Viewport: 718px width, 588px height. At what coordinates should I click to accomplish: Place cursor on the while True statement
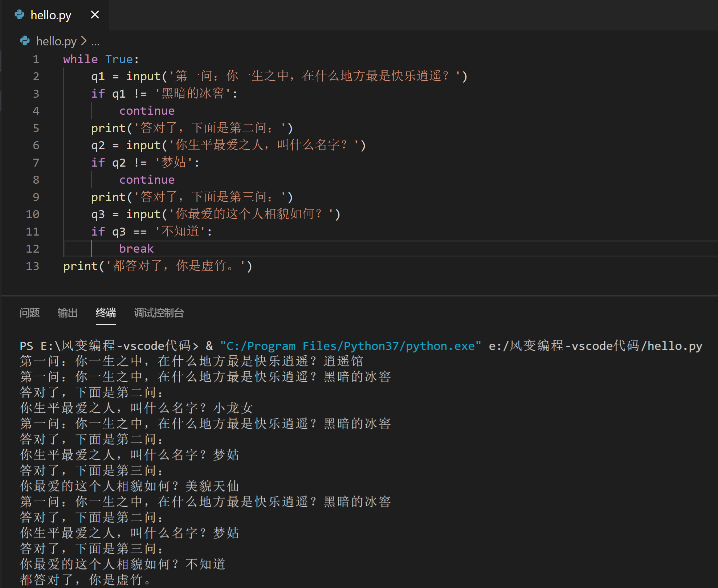click(99, 59)
